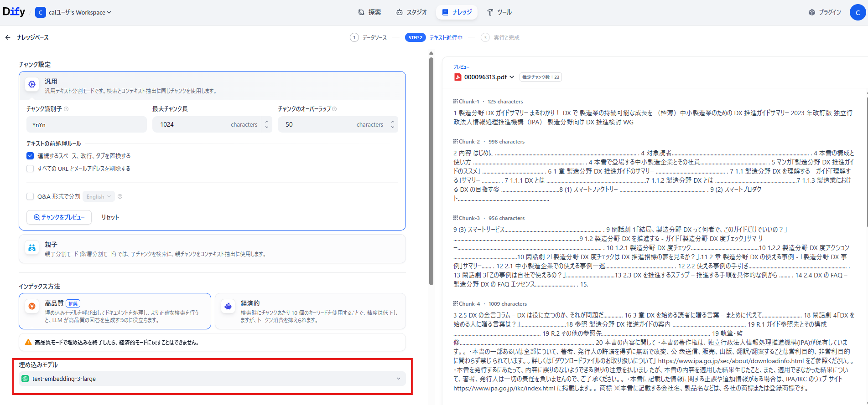Select the 汎用 chunk mode card
Viewport: 868px width, 405px height.
pos(212,86)
